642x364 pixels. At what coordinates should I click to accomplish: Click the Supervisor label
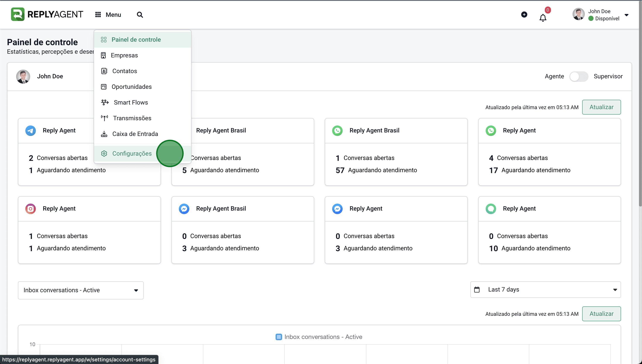point(608,76)
